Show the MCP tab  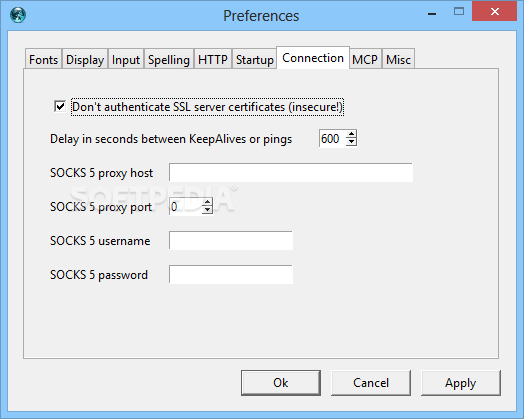pos(365,59)
